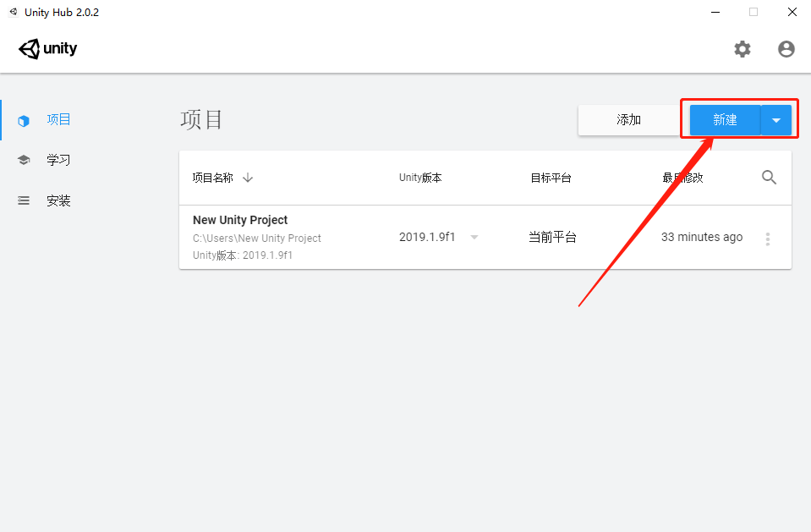Click the 最后修改 column header
This screenshot has height=532, width=811.
(x=682, y=178)
